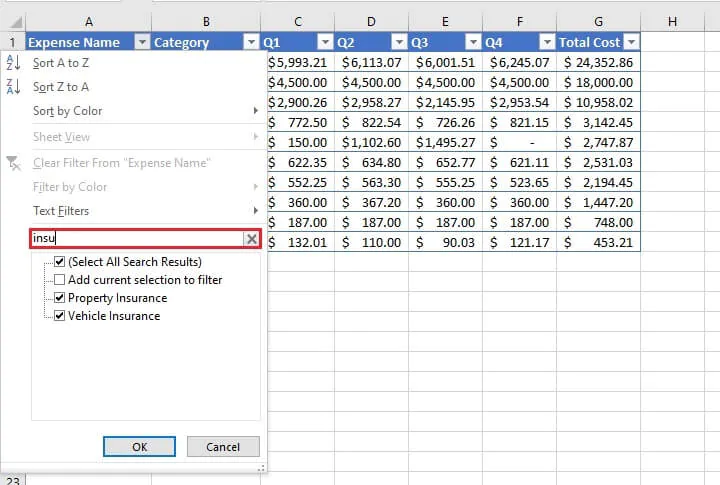
Task: Open the Q3 filter dropdown
Action: click(473, 42)
